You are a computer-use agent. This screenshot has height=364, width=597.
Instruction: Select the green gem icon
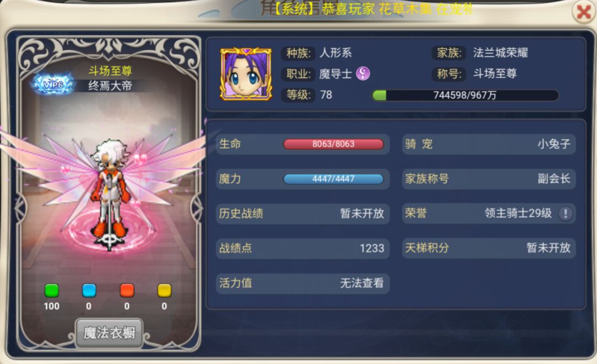tap(52, 291)
